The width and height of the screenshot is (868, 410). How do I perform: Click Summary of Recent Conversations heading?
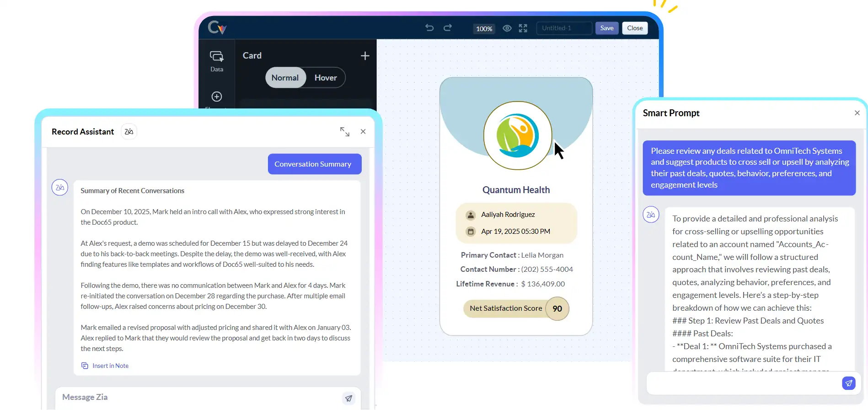[x=133, y=191]
